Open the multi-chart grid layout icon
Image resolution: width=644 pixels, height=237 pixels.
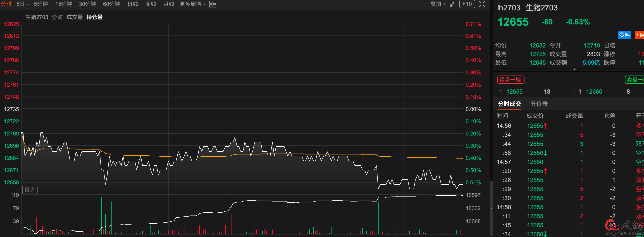212,4
